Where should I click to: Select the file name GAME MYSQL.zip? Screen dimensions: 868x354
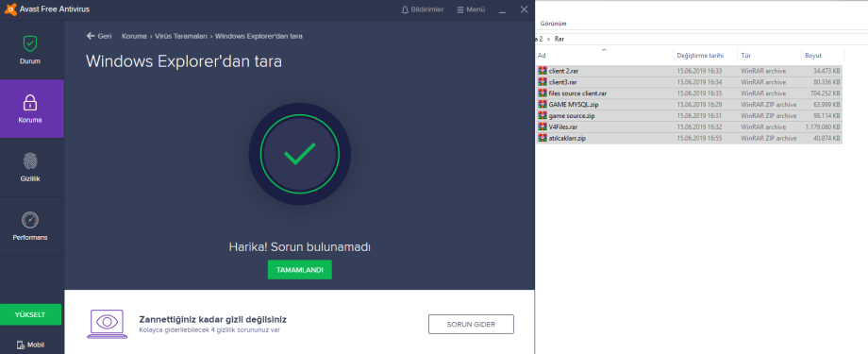tap(574, 104)
